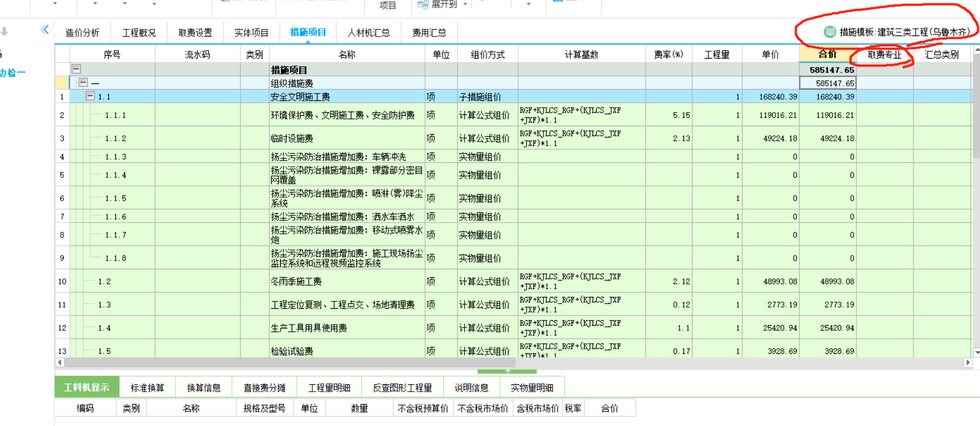Select the 工料机显示 bottom tab
This screenshot has width=980, height=426.
pyautogui.click(x=86, y=388)
